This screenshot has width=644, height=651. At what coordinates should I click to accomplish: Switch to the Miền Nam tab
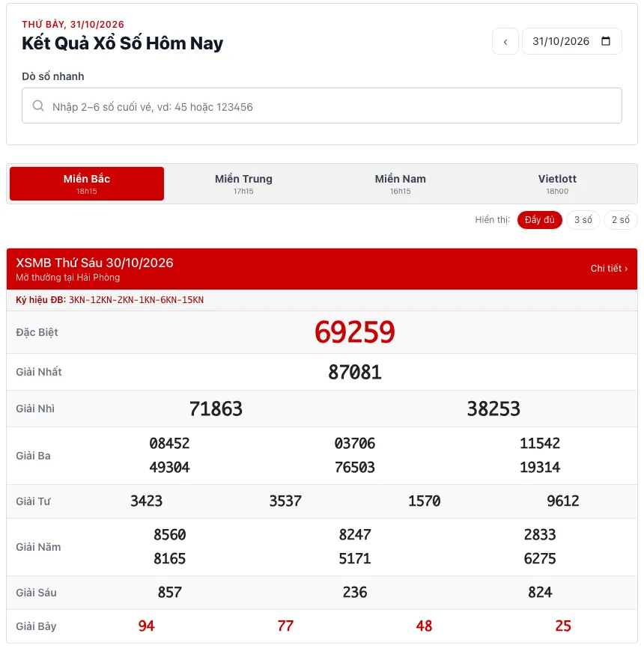(x=401, y=183)
